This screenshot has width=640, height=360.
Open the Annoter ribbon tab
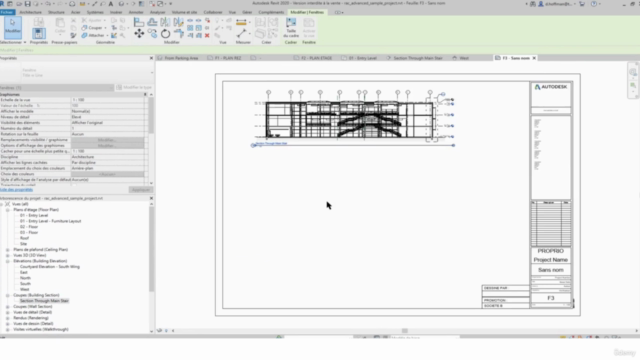click(x=136, y=12)
